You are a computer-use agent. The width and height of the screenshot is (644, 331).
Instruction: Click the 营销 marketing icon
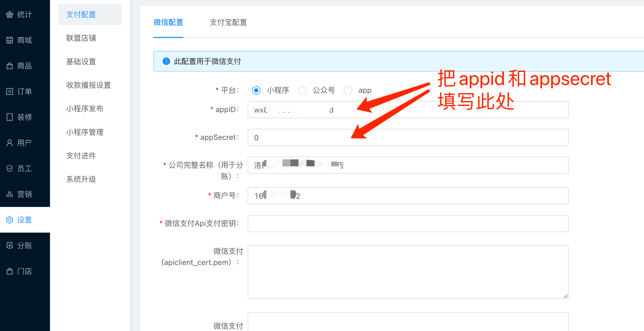pyautogui.click(x=10, y=194)
